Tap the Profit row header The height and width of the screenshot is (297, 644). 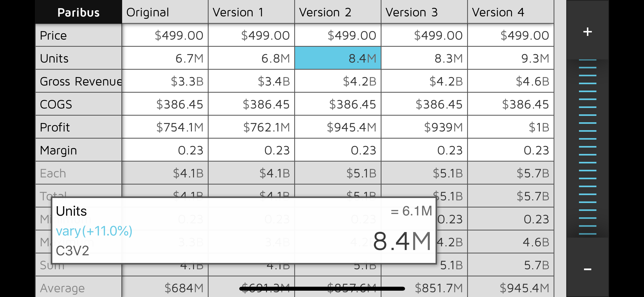click(79, 127)
